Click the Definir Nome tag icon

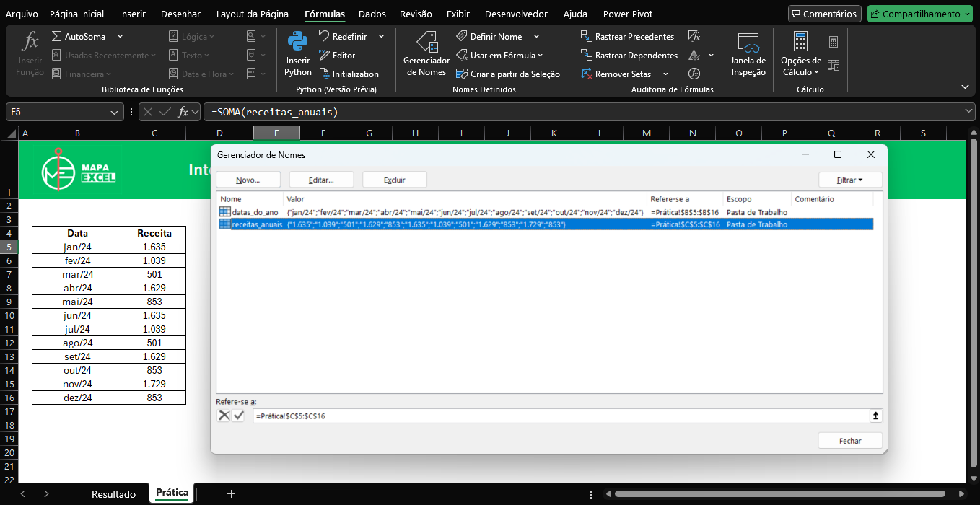[462, 36]
